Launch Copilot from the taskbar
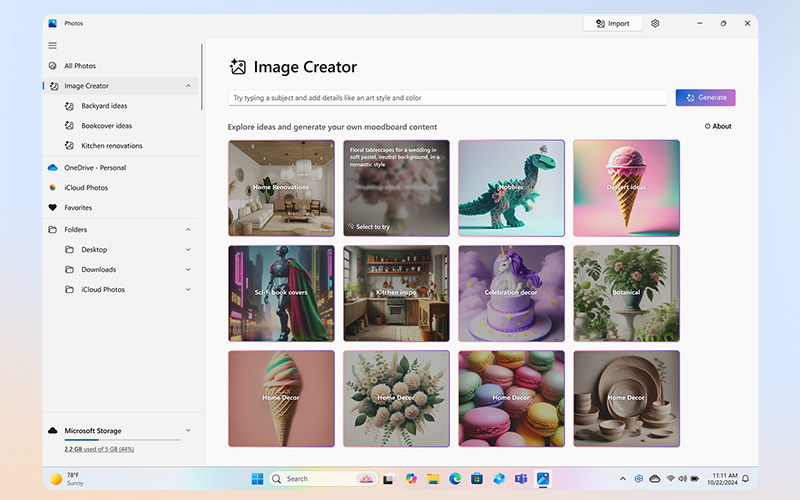 coord(411,479)
